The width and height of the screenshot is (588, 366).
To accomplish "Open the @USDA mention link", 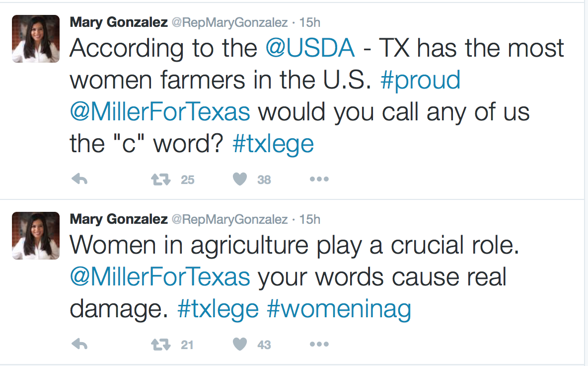I will [x=310, y=48].
